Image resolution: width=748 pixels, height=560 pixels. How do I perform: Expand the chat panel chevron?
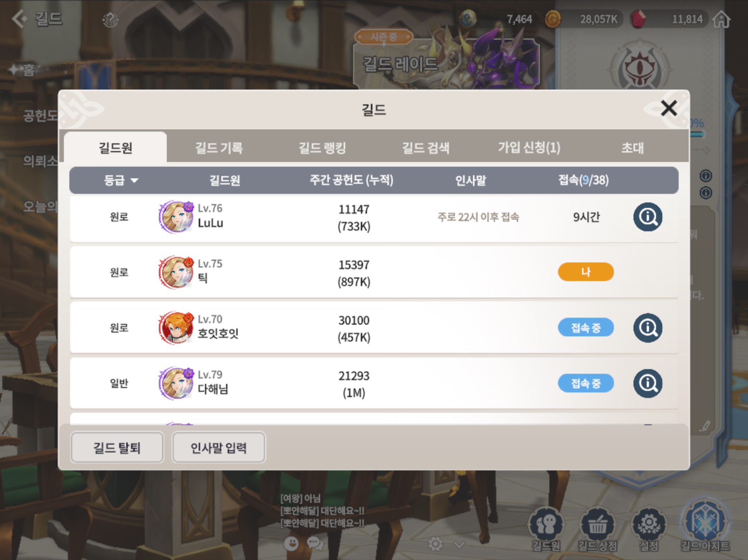459,545
